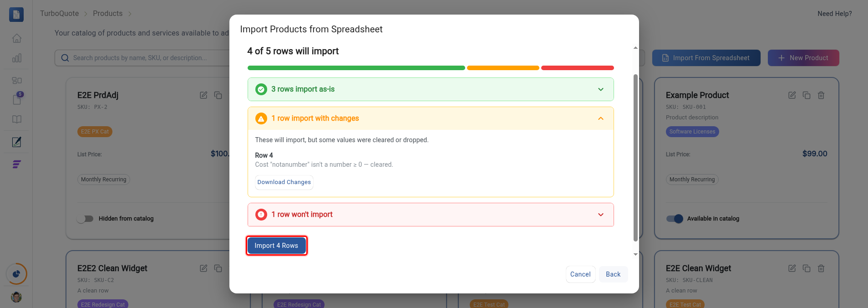This screenshot has height=308, width=868.
Task: Download Changes for row 4
Action: 284,182
